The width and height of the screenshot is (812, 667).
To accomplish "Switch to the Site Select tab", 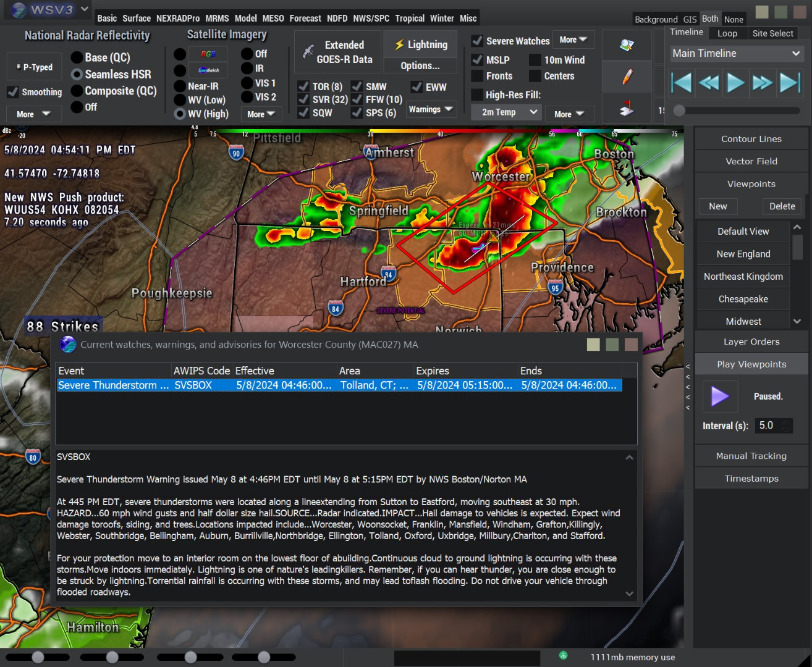I will pos(772,33).
